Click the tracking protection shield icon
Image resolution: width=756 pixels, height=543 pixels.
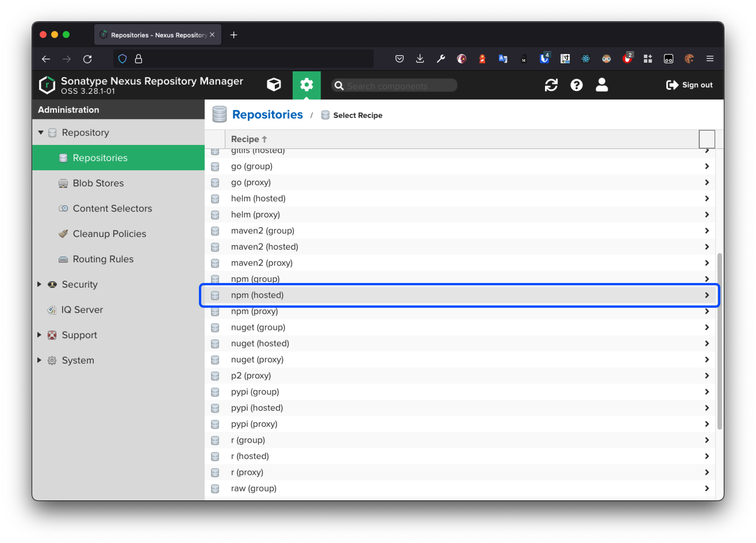point(122,59)
